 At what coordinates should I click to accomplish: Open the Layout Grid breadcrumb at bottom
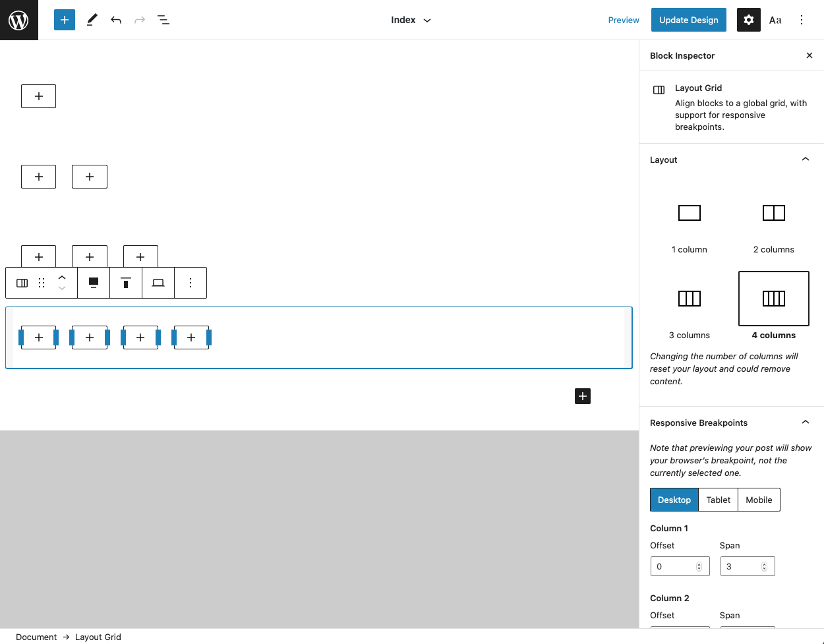(x=98, y=637)
